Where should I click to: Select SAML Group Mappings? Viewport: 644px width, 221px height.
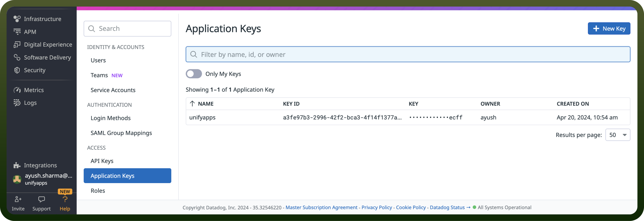pyautogui.click(x=121, y=133)
